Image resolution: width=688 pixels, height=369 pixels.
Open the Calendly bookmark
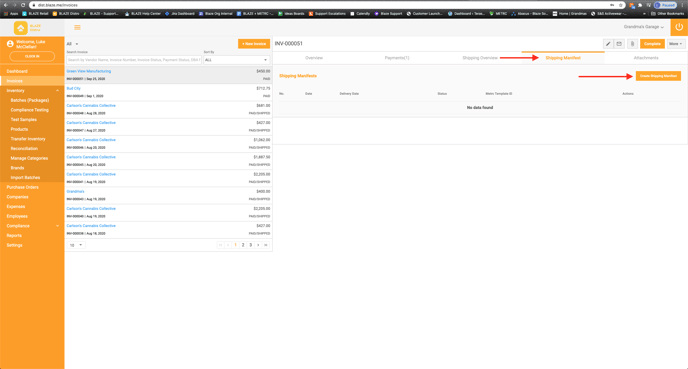(x=360, y=14)
